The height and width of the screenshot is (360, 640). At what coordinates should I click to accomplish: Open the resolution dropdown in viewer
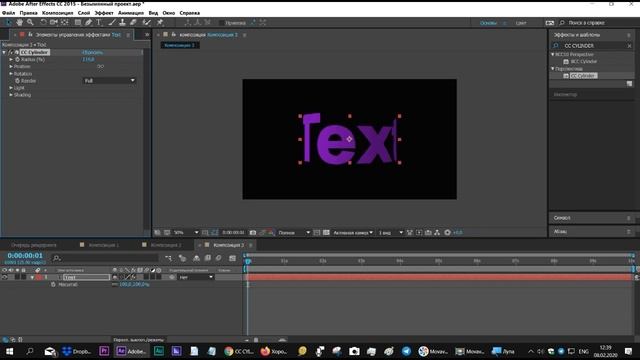[x=294, y=233]
